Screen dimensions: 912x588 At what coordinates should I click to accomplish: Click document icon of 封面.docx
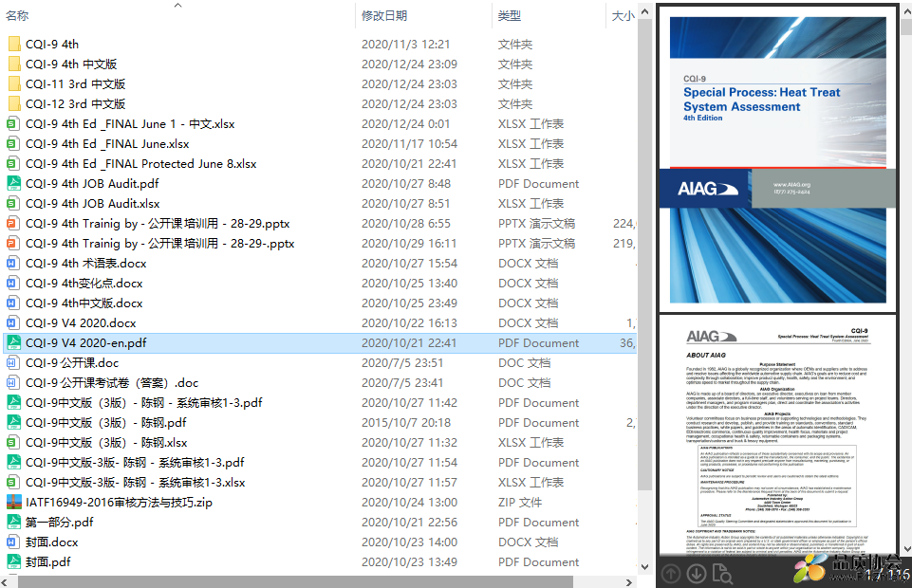pos(12,542)
